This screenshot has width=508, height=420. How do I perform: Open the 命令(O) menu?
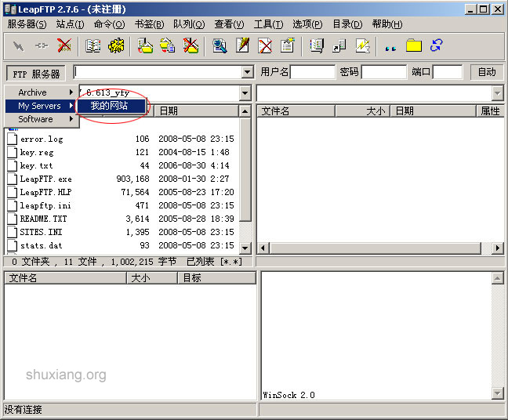click(x=109, y=24)
